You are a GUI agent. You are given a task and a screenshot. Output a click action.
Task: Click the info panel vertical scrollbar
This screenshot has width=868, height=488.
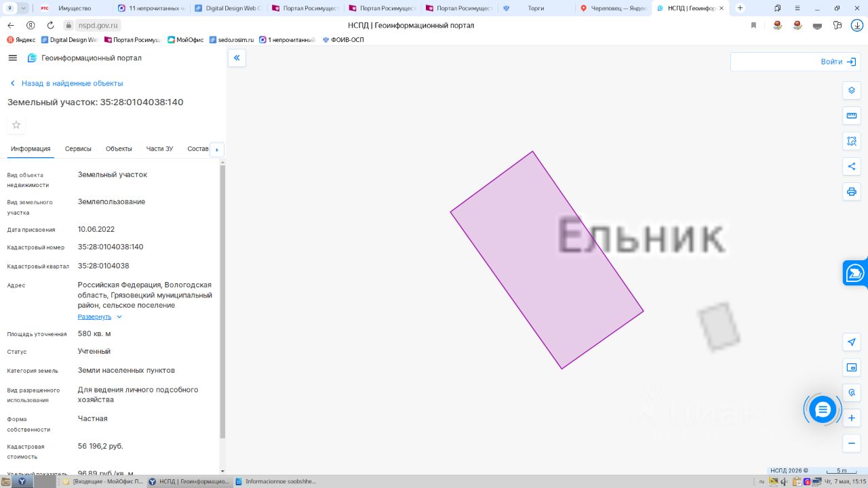pos(222,302)
